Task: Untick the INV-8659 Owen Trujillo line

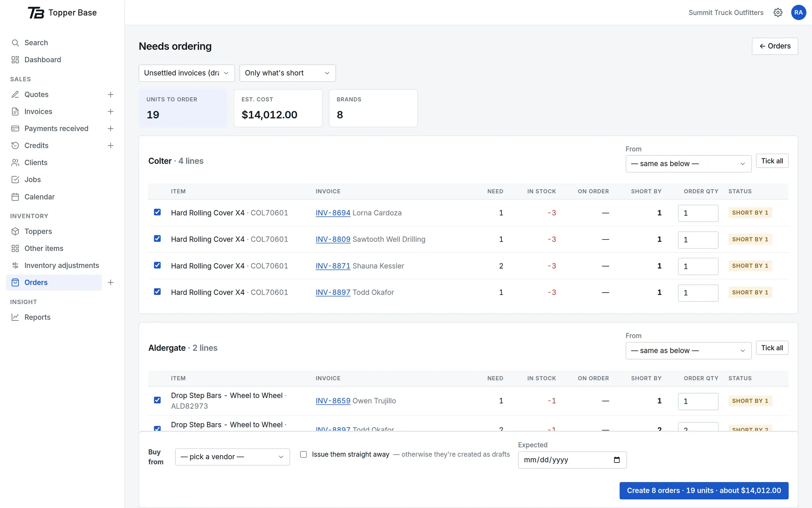Action: (157, 400)
